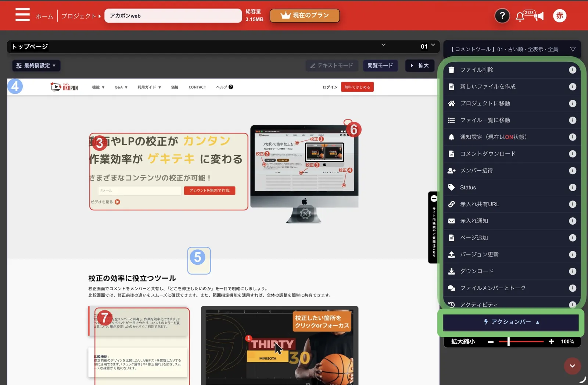Show info for Status
Viewport: 588px width, 385px height.
572,188
